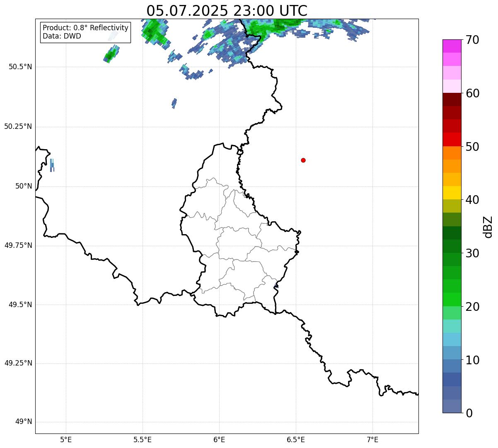Click the "Product: 0.8° Reflectivity" label
Image resolution: width=498 pixels, height=448 pixels.
point(85,28)
